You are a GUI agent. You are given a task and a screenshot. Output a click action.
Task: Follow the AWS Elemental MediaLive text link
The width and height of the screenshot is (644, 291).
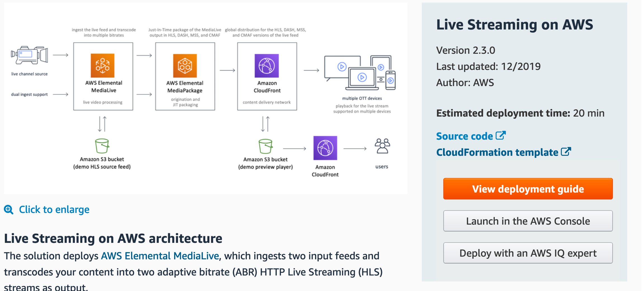(160, 256)
